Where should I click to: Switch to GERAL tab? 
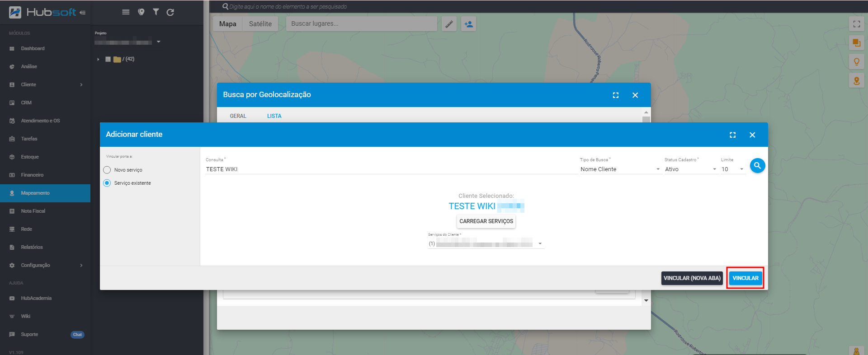[x=238, y=116]
